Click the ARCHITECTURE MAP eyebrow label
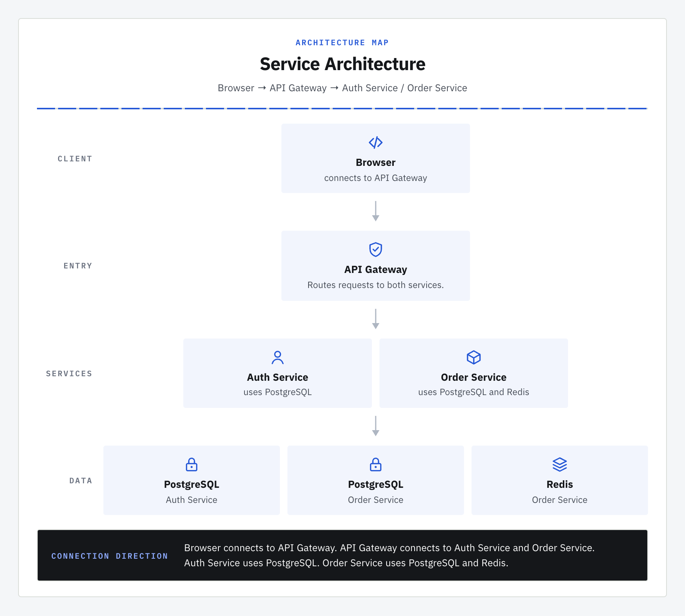The width and height of the screenshot is (685, 616). (x=342, y=43)
